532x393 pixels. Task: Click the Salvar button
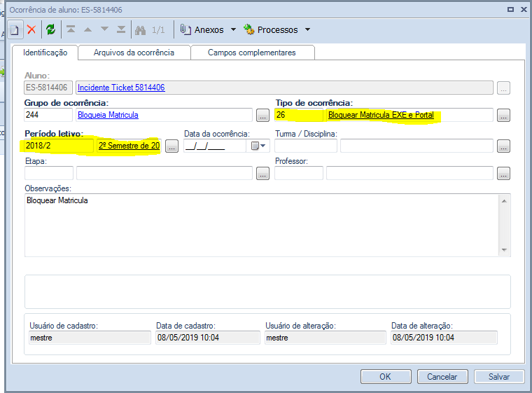point(499,377)
